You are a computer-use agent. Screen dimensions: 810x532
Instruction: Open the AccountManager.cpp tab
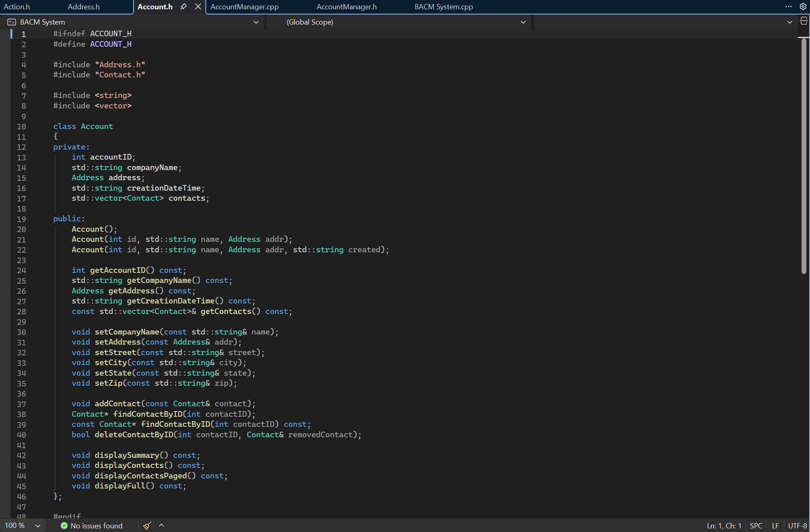[244, 7]
